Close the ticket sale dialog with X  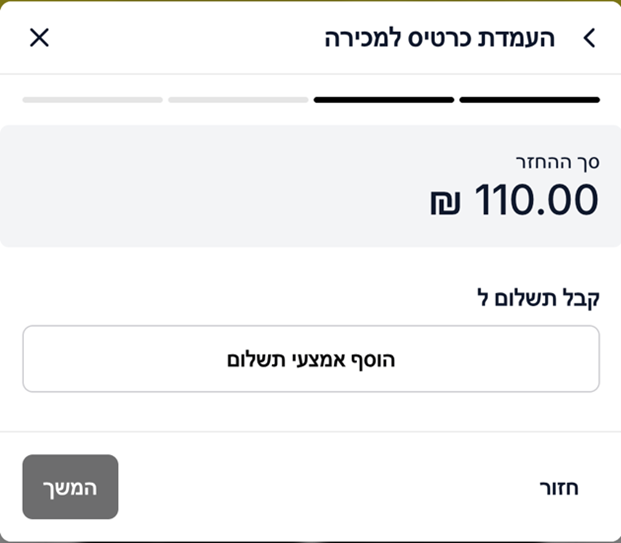click(39, 38)
